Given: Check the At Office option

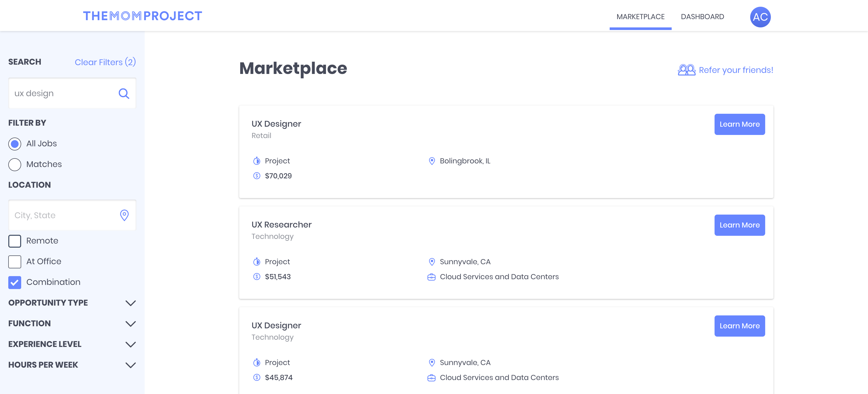Looking at the screenshot, I should (15, 262).
